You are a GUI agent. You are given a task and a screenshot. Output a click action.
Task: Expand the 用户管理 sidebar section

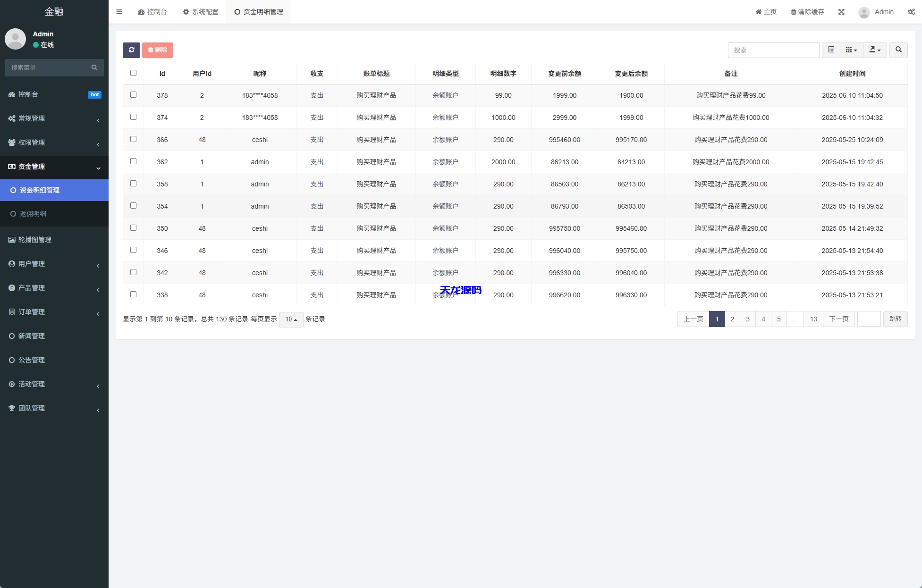[x=32, y=264]
